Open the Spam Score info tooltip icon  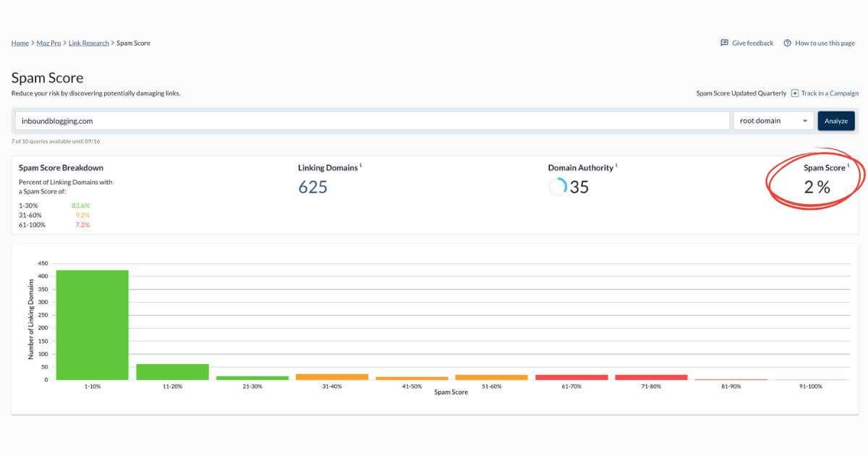click(848, 165)
